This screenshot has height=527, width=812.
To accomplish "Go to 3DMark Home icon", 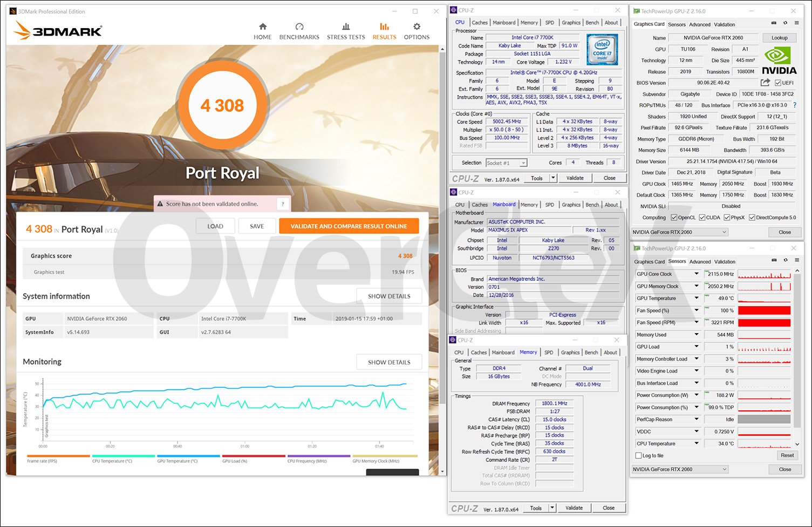I will pos(263,26).
